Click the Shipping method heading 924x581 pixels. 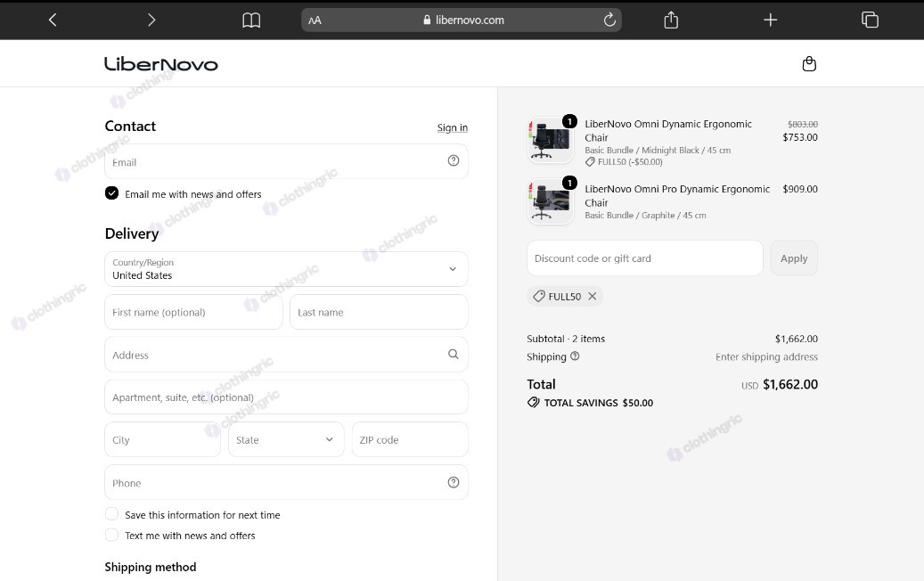(151, 567)
